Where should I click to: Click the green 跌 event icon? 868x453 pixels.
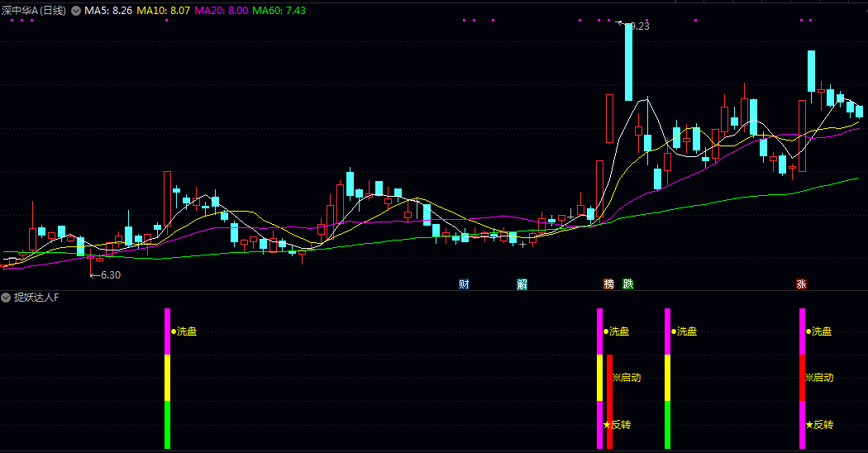pos(628,284)
